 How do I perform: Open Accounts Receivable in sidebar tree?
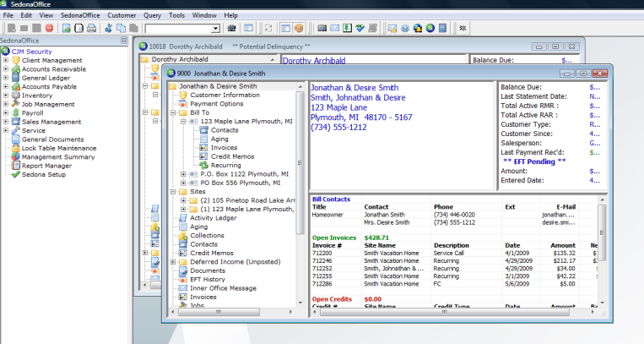(54, 69)
